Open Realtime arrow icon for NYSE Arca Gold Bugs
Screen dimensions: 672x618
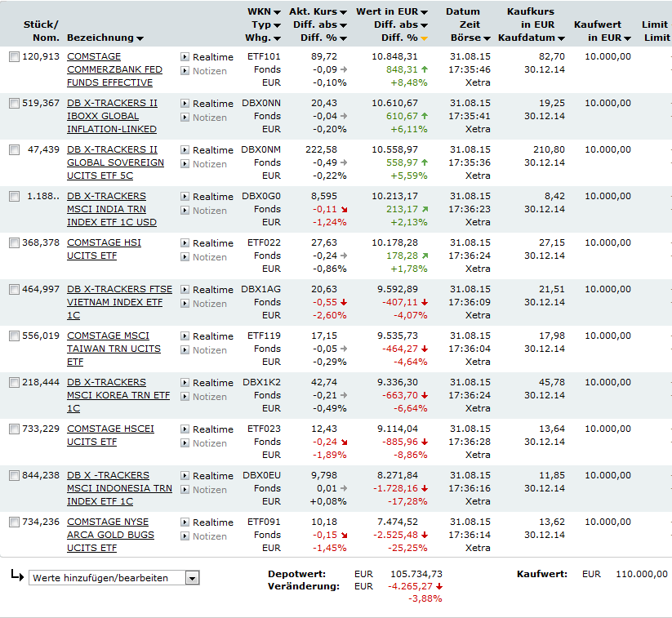click(x=185, y=522)
